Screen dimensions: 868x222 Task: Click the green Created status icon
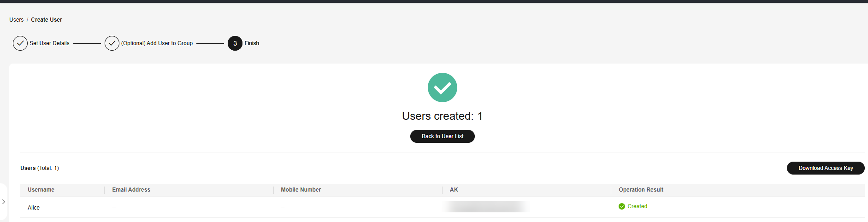point(622,206)
